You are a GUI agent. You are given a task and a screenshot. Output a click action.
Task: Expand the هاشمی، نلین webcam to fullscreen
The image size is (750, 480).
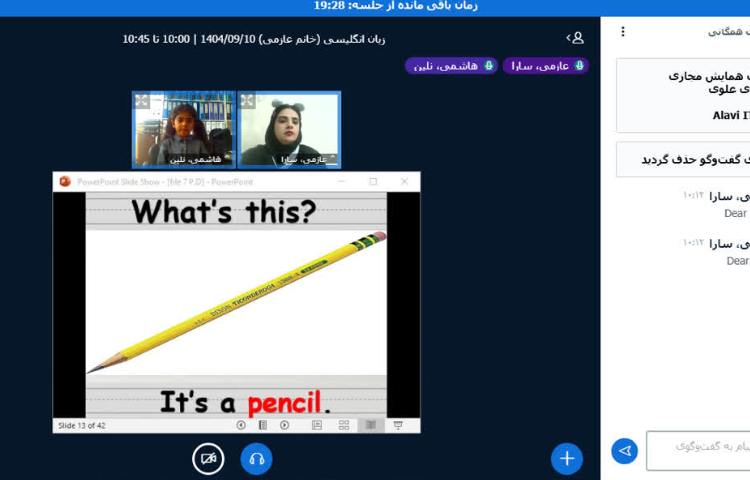[x=142, y=101]
